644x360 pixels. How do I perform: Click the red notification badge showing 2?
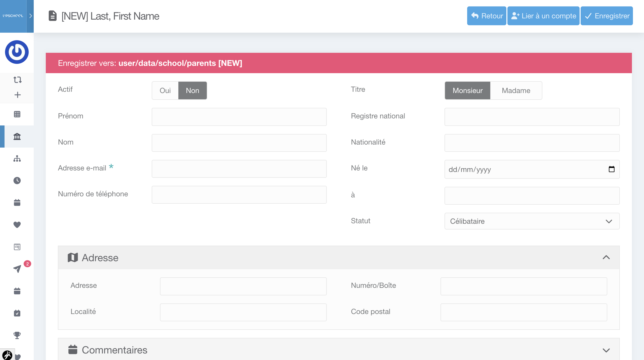point(27,264)
